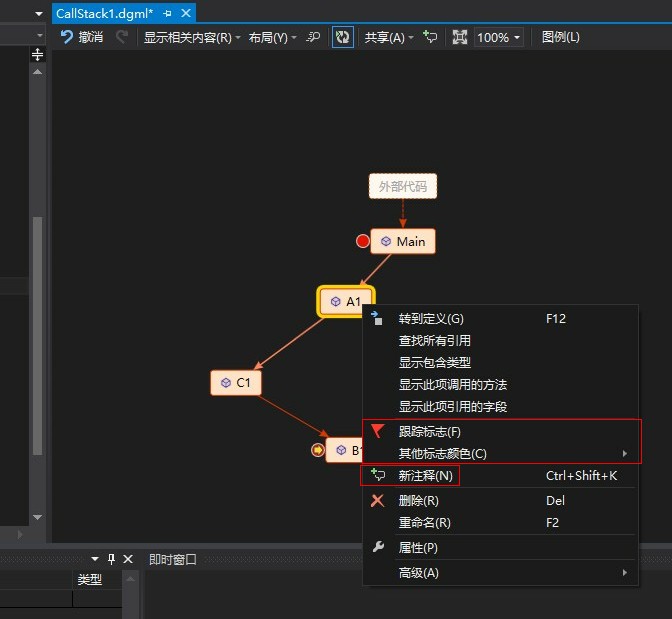Image resolution: width=672 pixels, height=619 pixels.
Task: Toggle the highlighted auto-sync toolbar button
Action: (343, 37)
